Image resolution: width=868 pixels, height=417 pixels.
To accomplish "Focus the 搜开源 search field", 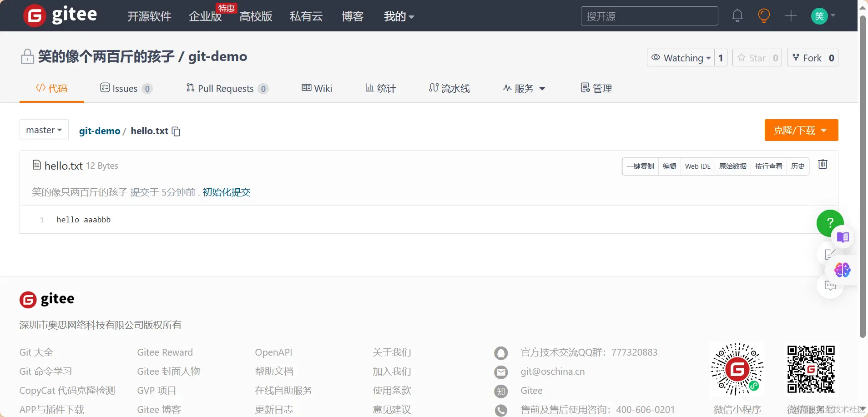I will pos(649,16).
